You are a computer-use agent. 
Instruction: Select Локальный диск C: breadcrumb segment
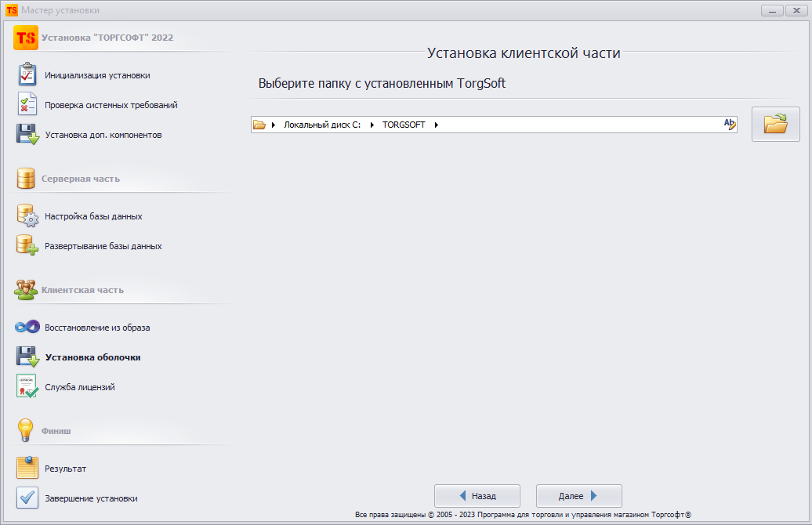tap(322, 125)
